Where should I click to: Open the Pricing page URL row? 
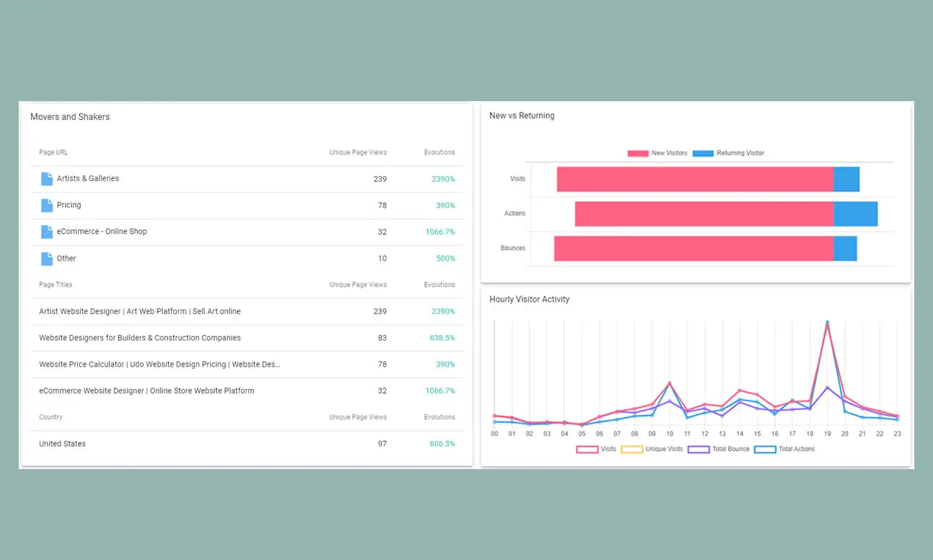tap(69, 206)
